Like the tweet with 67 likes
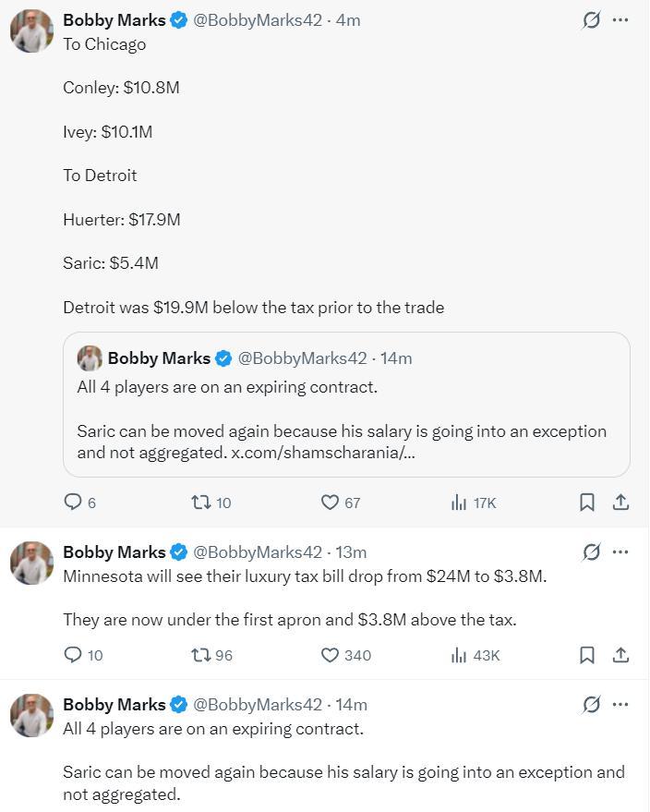Image resolution: width=650 pixels, height=812 pixels. click(x=330, y=503)
